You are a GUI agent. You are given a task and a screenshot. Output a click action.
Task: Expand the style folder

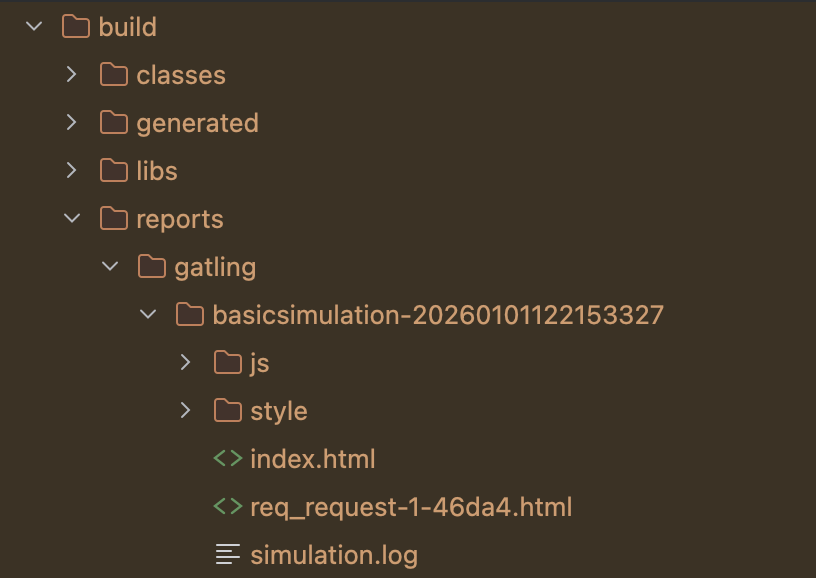184,411
